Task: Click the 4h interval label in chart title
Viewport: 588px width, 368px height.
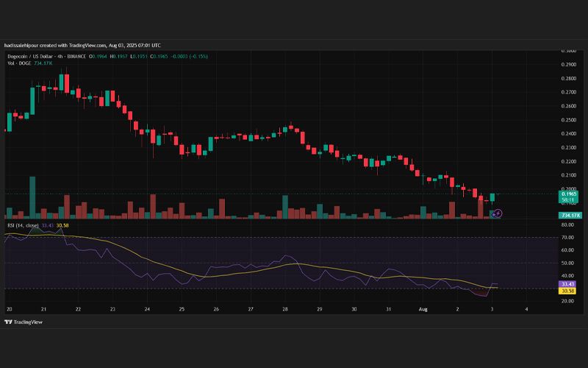Action: pyautogui.click(x=62, y=57)
